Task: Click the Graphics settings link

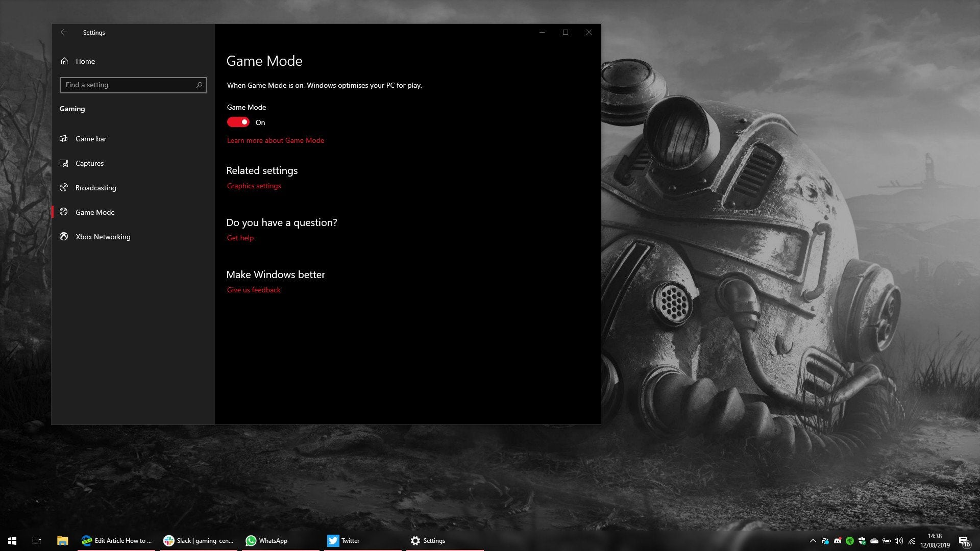Action: 254,186
